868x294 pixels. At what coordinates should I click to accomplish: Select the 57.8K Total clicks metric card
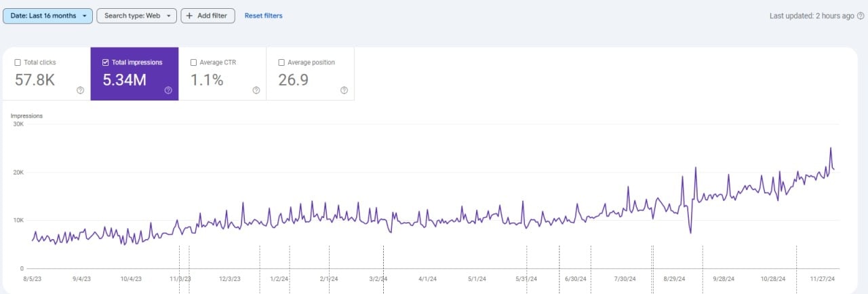pos(46,74)
